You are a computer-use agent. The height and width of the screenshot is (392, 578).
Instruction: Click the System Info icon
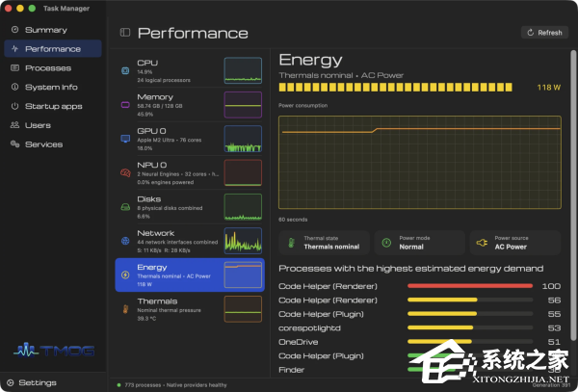coord(14,87)
